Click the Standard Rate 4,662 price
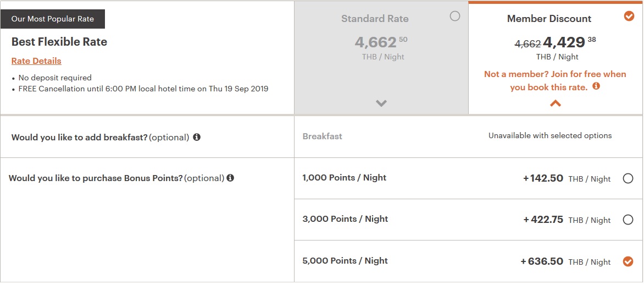 (376, 42)
